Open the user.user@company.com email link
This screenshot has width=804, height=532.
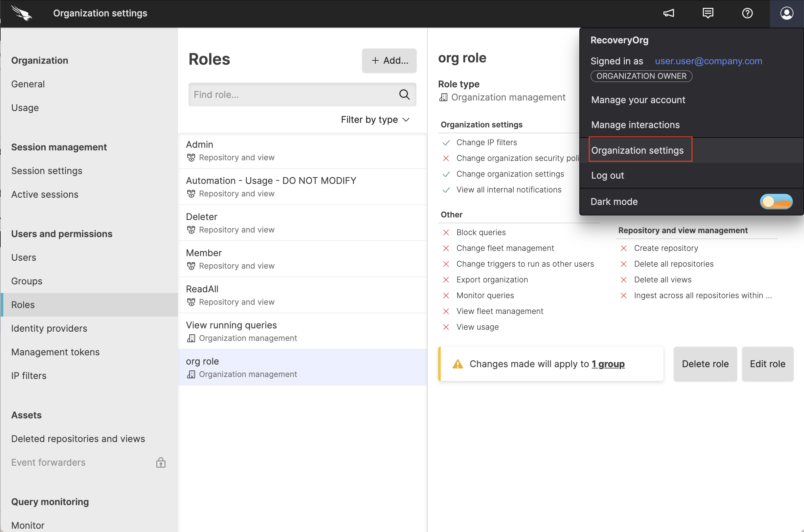click(x=708, y=61)
